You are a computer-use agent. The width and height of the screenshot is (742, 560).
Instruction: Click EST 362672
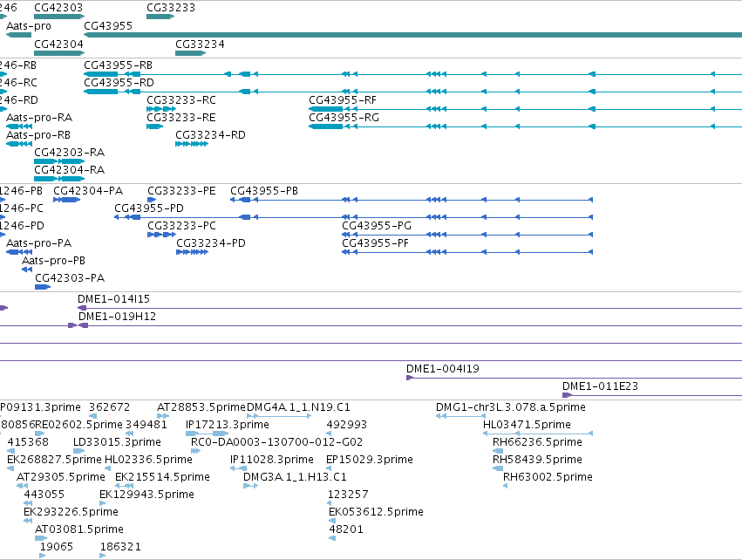pos(109,407)
